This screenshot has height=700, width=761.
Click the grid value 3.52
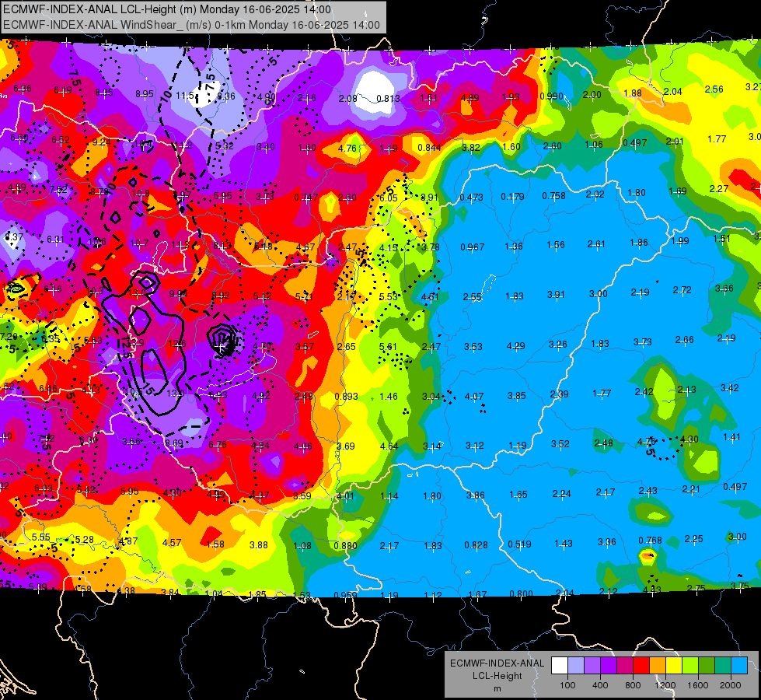click(560, 443)
